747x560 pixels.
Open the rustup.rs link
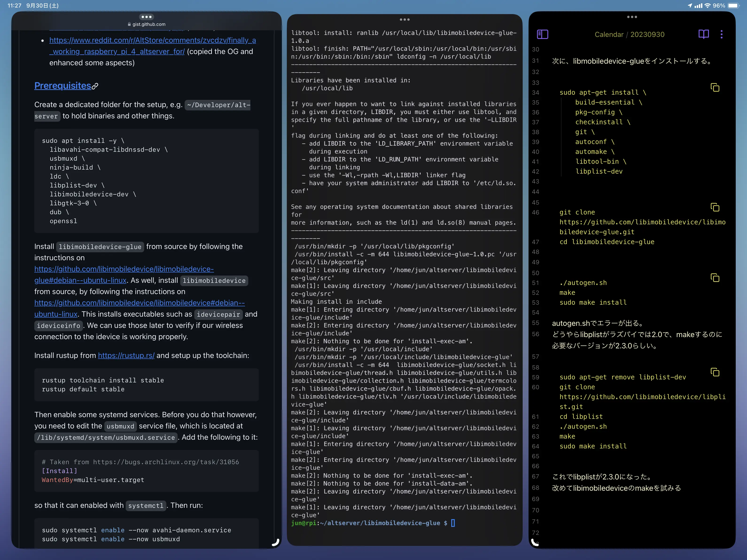pyautogui.click(x=126, y=355)
